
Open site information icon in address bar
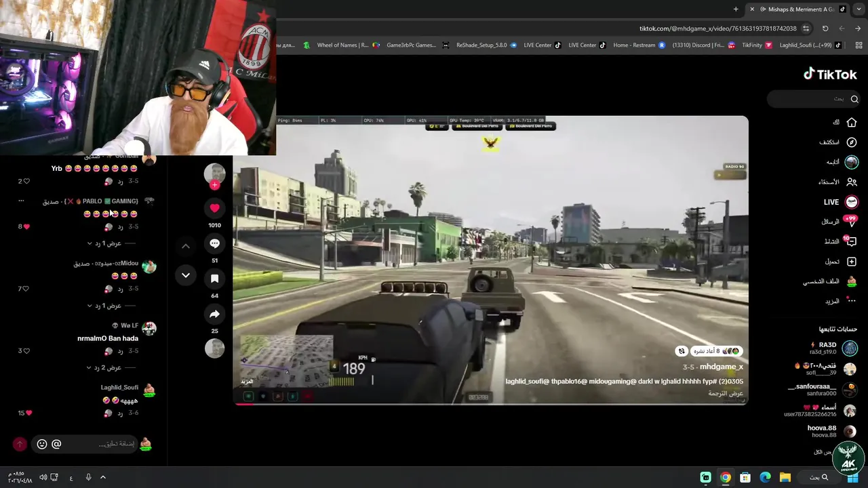click(x=806, y=28)
